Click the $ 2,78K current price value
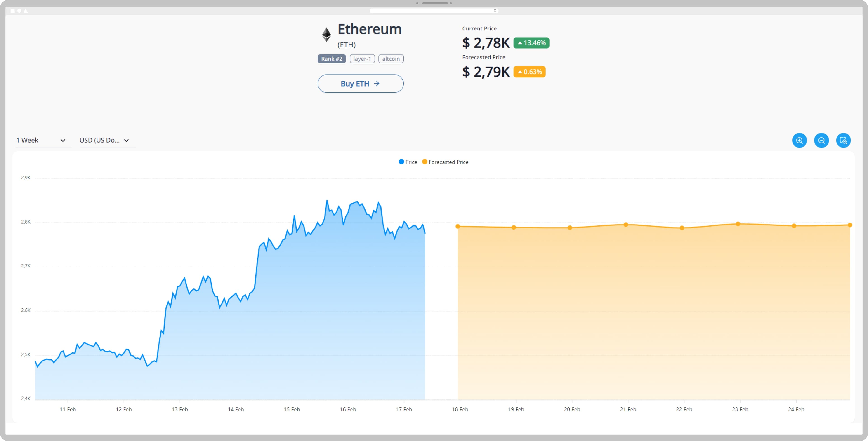The height and width of the screenshot is (441, 868). click(486, 43)
